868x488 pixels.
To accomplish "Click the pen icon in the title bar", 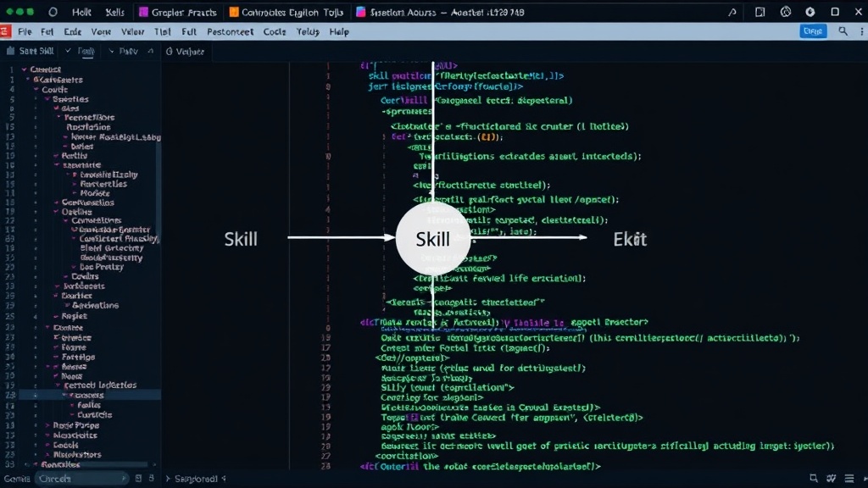I will click(x=732, y=12).
